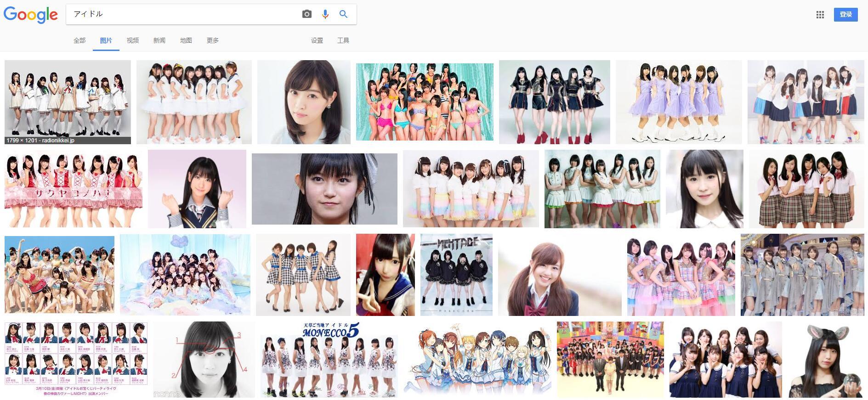Open the radionikkei.jp image result
868x400 pixels.
pos(68,102)
